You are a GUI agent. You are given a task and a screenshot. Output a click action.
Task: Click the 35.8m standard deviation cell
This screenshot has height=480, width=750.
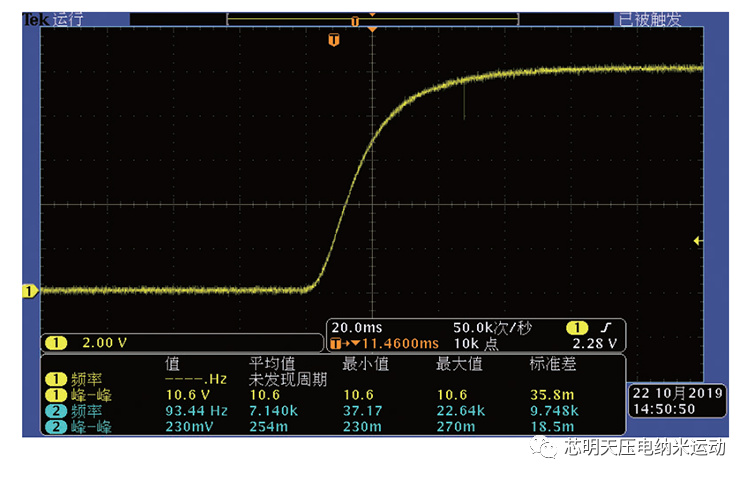(552, 395)
